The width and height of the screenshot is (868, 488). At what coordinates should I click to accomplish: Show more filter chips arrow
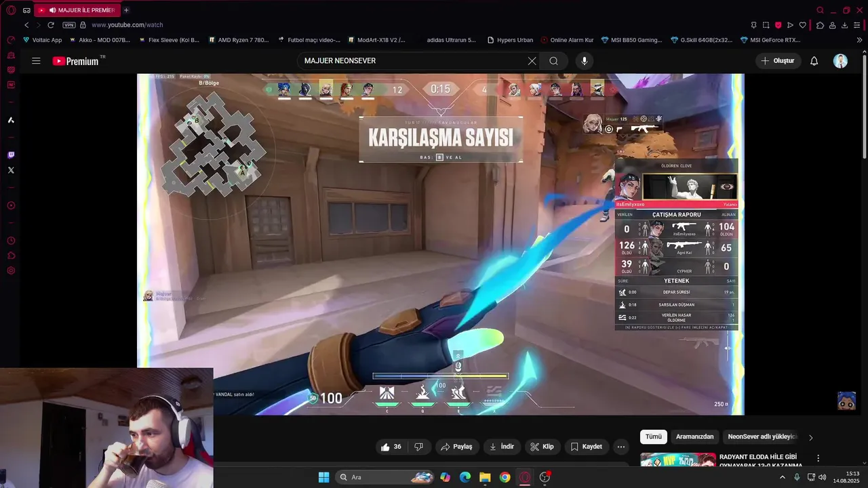coord(810,437)
